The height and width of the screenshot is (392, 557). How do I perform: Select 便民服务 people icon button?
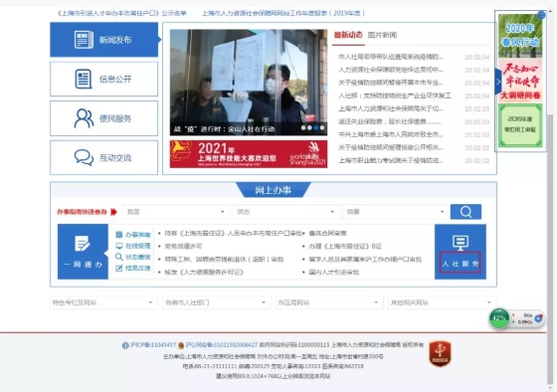tap(104, 118)
